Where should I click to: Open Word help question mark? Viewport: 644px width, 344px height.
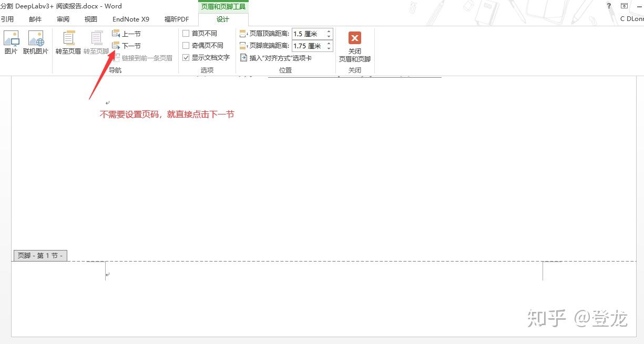[609, 6]
